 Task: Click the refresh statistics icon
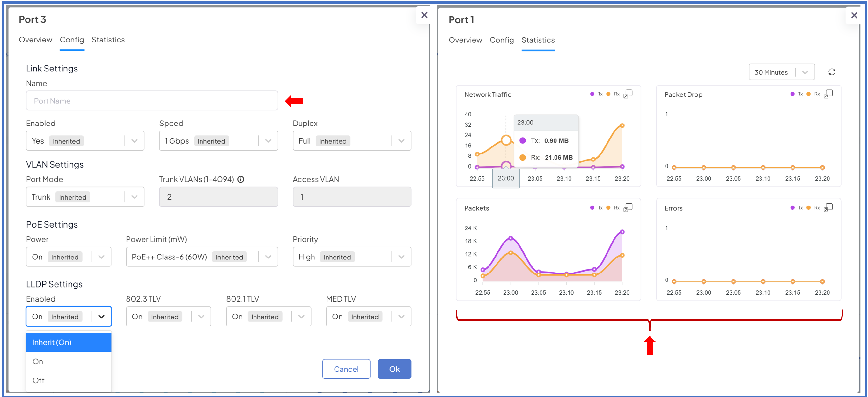(832, 72)
